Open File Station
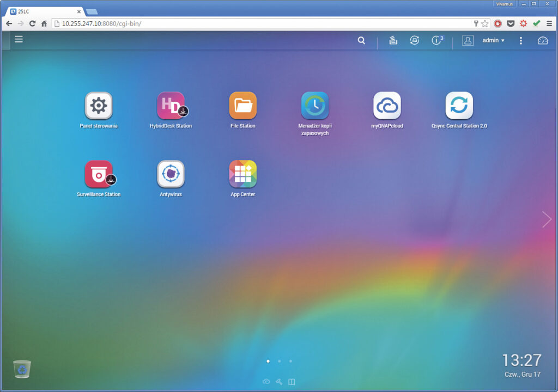 coord(242,106)
